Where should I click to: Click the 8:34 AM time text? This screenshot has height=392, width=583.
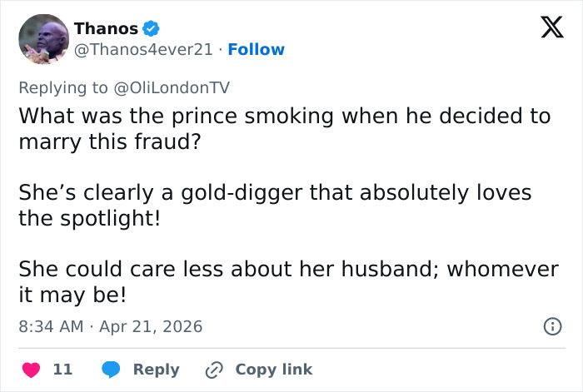point(51,327)
